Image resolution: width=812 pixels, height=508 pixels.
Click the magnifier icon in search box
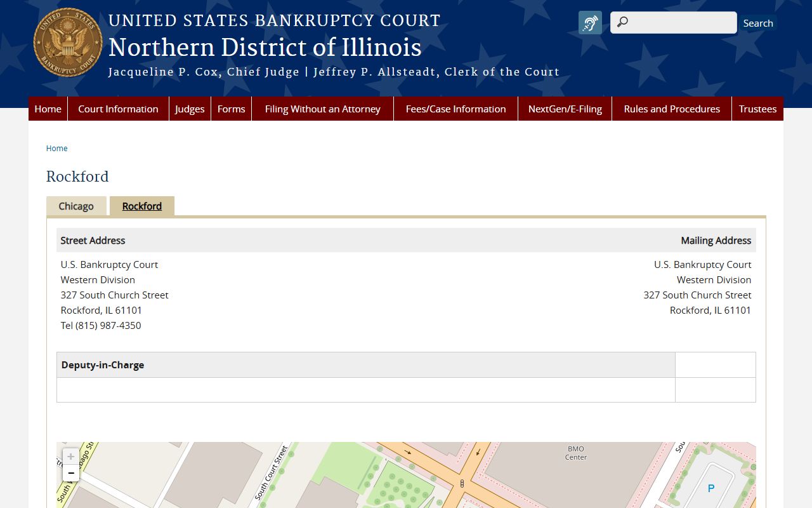click(622, 22)
